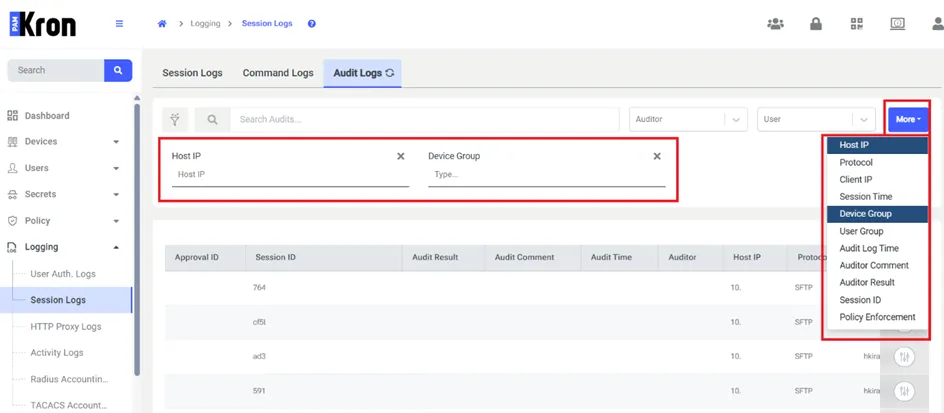Select Policy Enforcement in More menu
The image size is (944, 413).
[x=877, y=317]
